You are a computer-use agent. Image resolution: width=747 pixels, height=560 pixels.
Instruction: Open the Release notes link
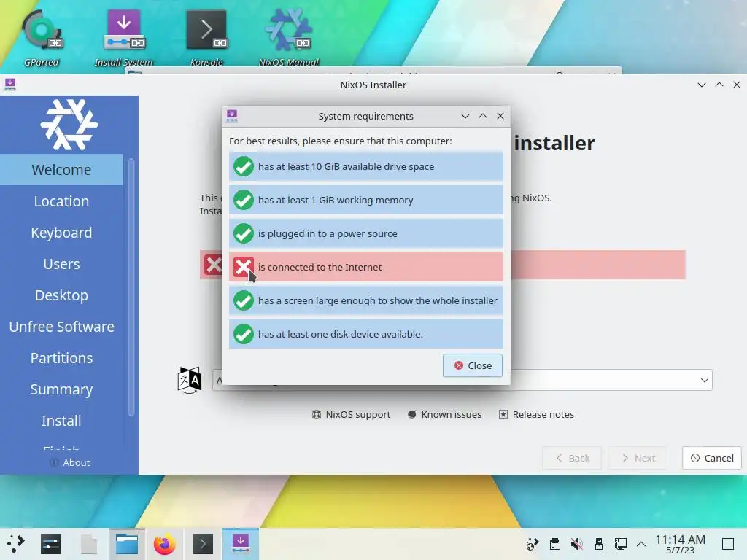click(x=536, y=414)
